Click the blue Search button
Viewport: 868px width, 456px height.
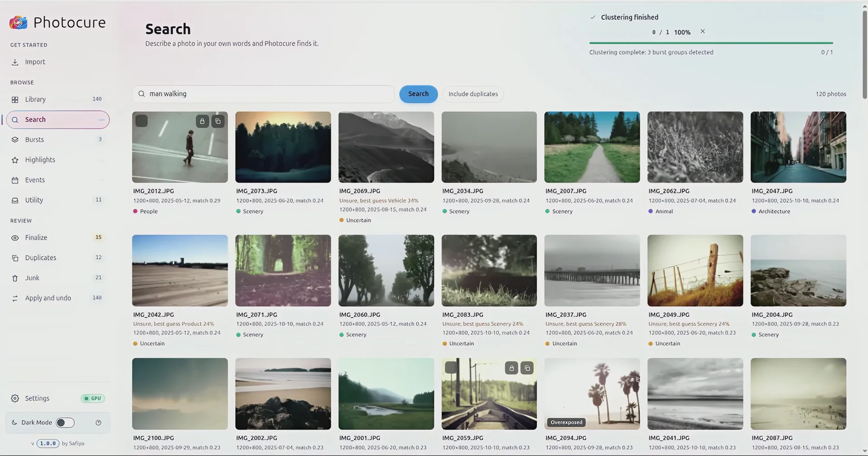coord(418,94)
